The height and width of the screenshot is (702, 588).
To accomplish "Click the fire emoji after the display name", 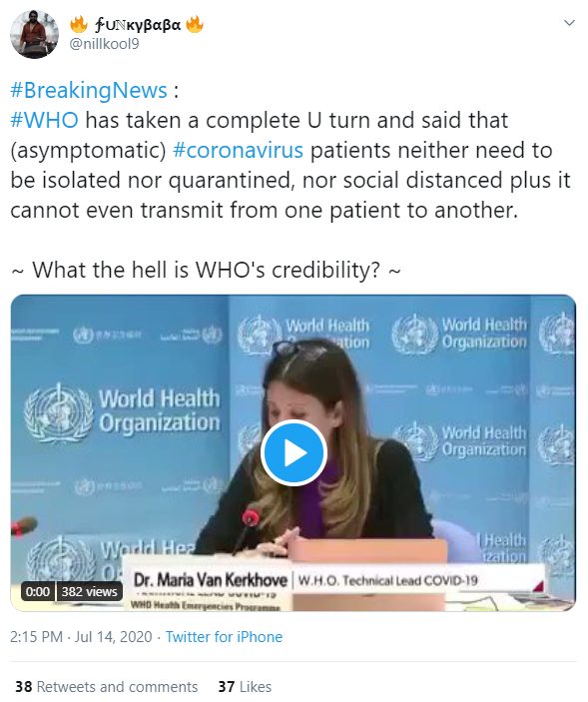I will (x=195, y=24).
